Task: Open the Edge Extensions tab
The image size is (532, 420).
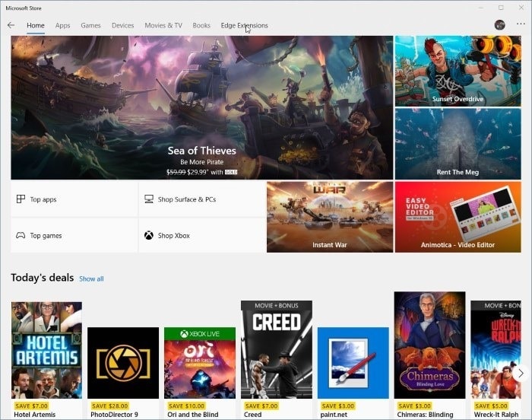Action: [244, 25]
